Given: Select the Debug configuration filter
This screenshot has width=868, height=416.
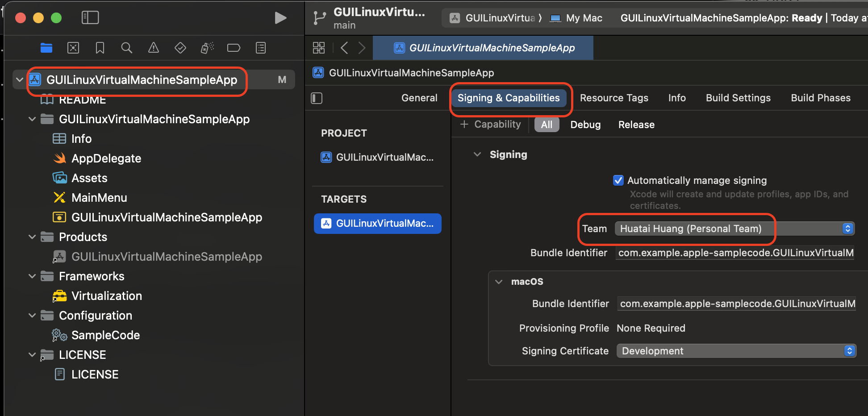Looking at the screenshot, I should click(x=585, y=125).
